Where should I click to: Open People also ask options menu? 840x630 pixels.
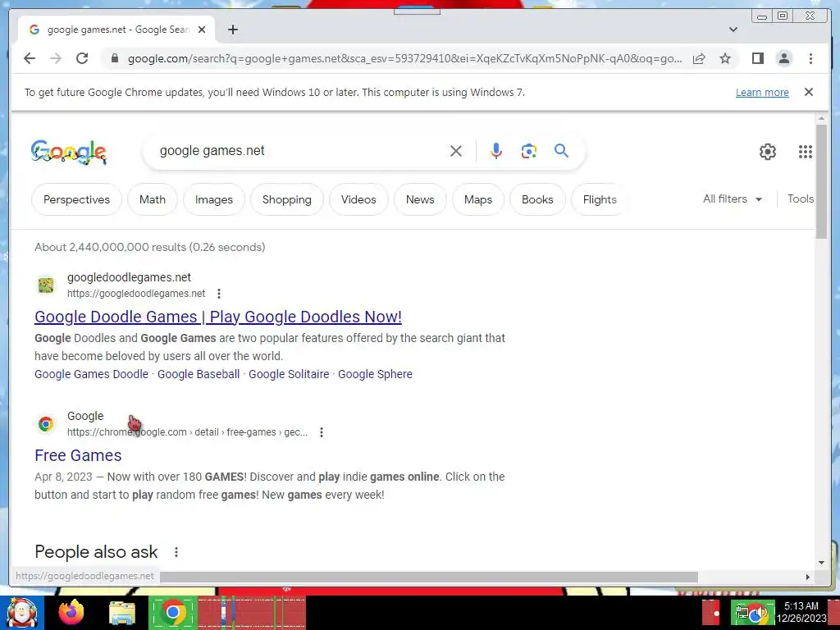point(176,552)
